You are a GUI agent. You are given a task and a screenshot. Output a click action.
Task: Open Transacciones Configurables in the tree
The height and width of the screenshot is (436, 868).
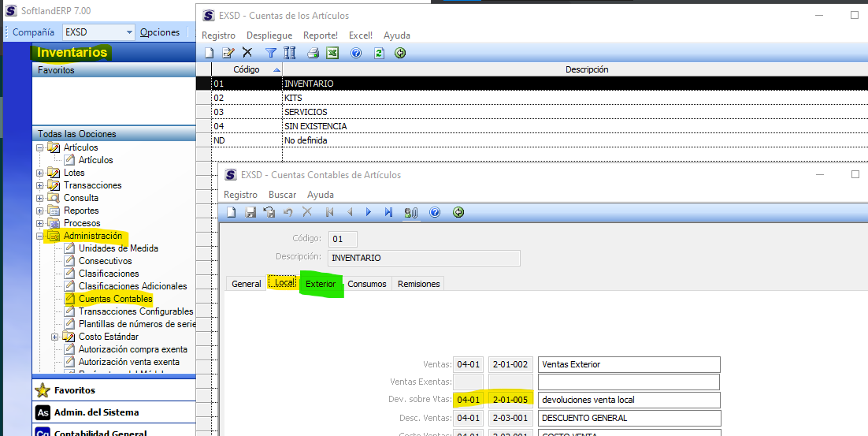tap(135, 311)
